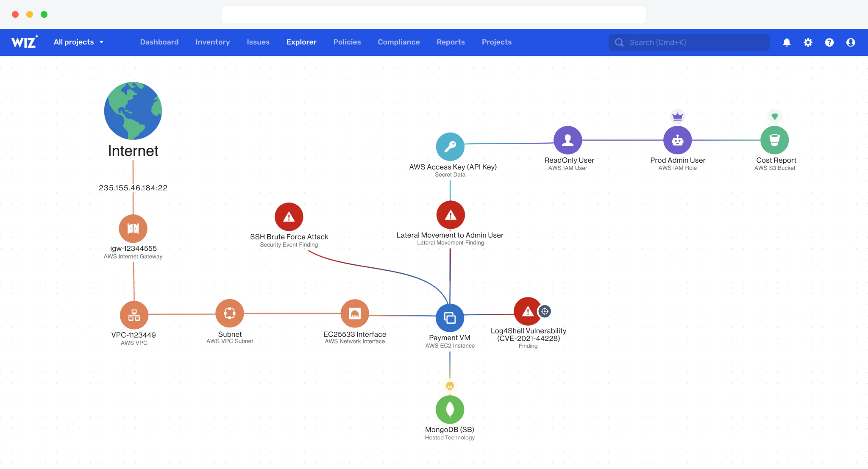The image size is (868, 469).
Task: Select the Payment VM node icon
Action: click(450, 318)
